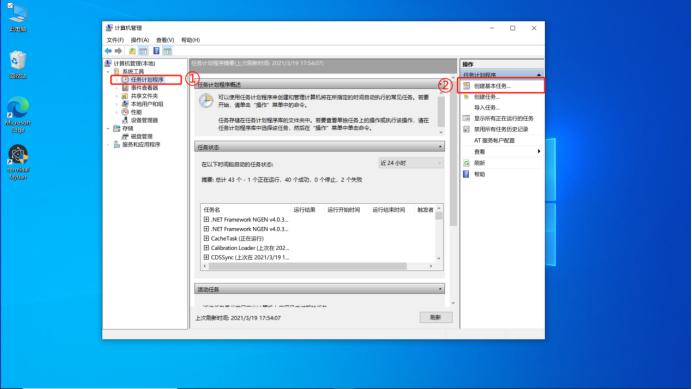Open the blue help book toolbar icon
Image resolution: width=692 pixels, height=389 pixels.
coord(156,51)
